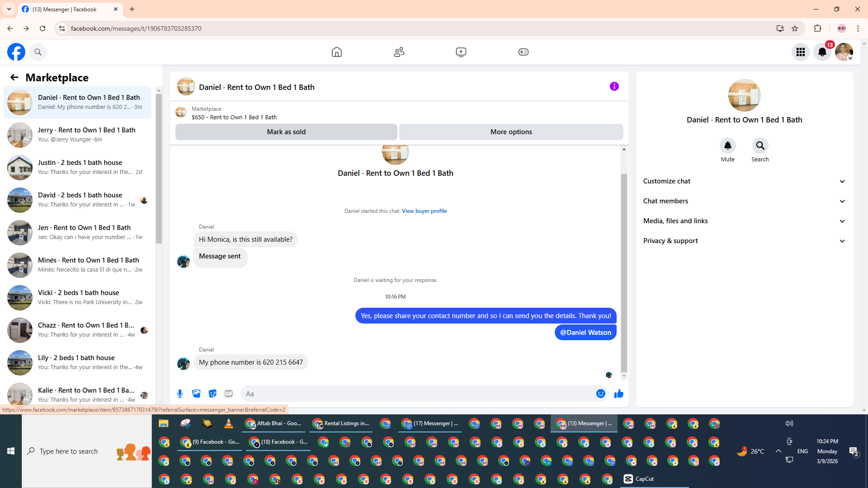Expand Media, files and links section

[744, 221]
